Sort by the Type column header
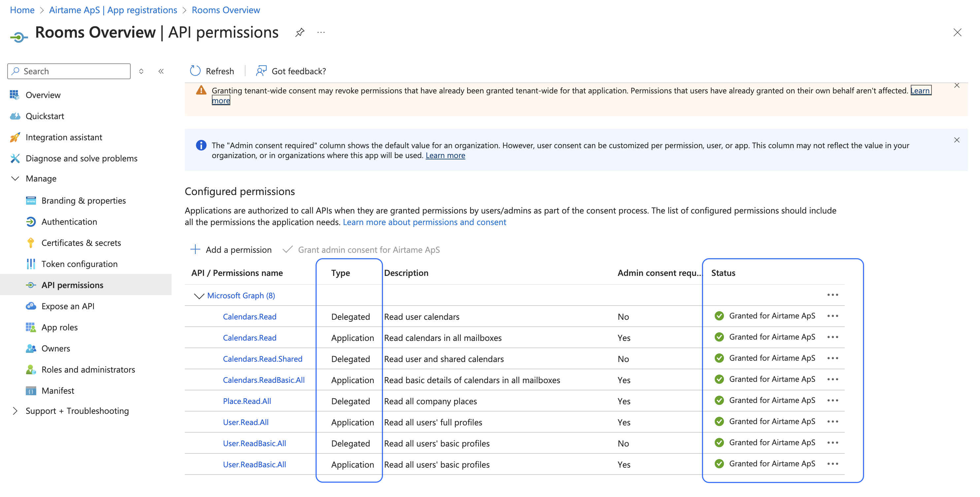The image size is (980, 497). tap(341, 273)
